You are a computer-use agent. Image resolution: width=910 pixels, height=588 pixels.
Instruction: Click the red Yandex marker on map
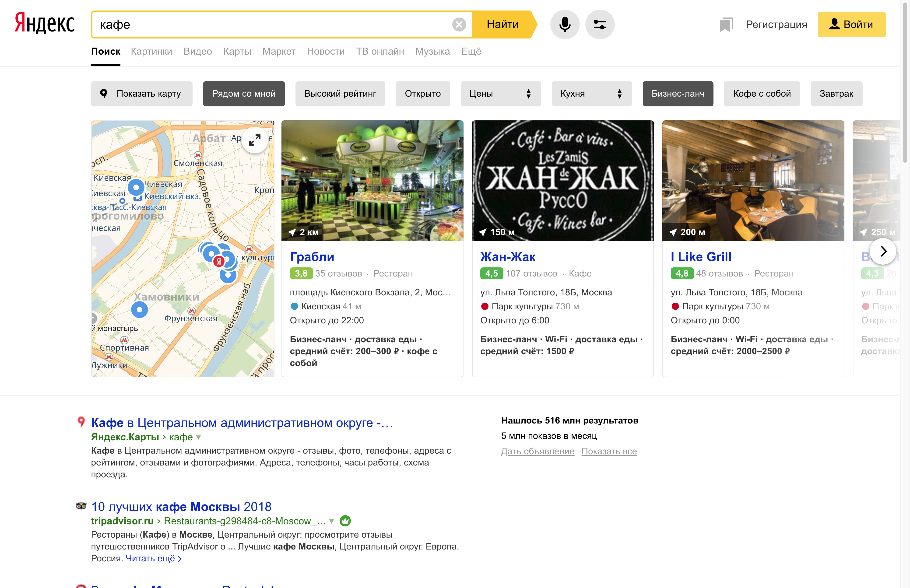(x=218, y=261)
